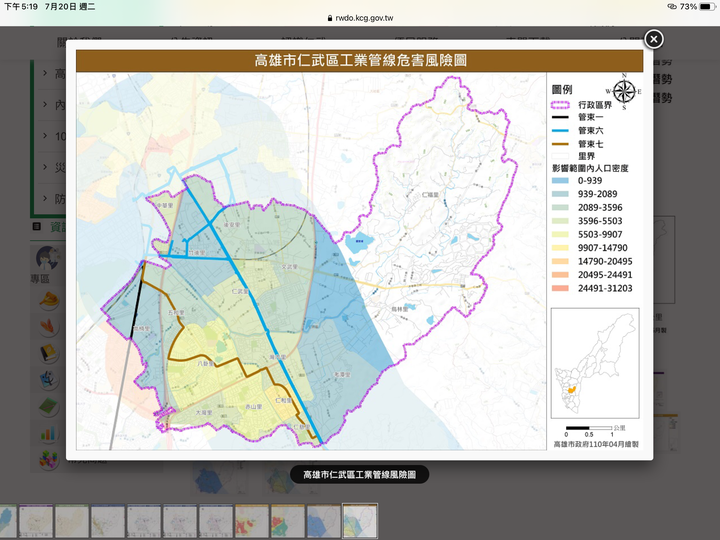This screenshot has height=540, width=720.
Task: Tap the 仁福里 label on the map
Action: click(430, 195)
